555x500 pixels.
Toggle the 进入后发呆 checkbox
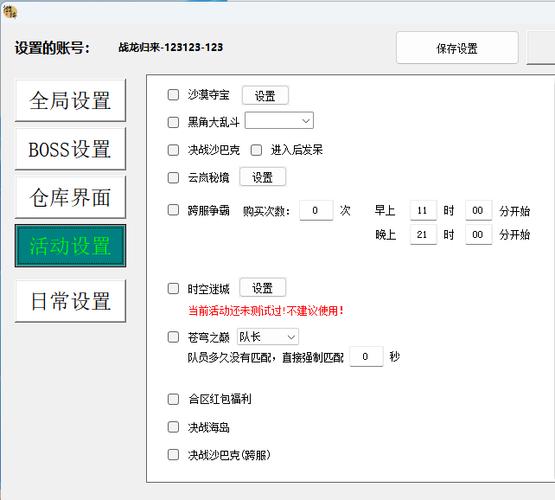256,150
